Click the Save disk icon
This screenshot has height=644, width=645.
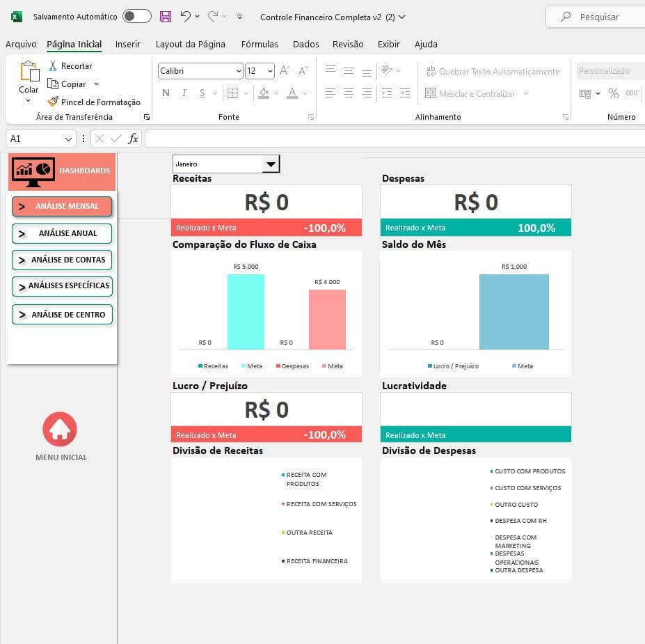(x=165, y=17)
